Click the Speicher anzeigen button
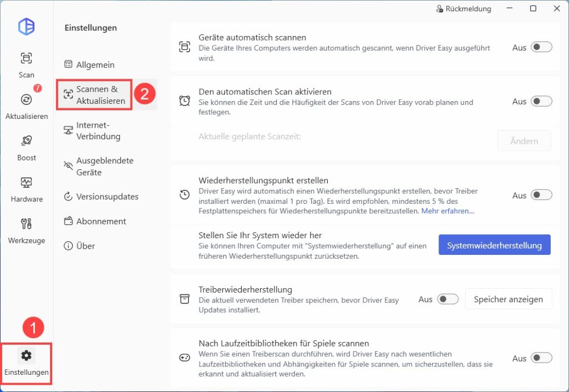 pos(508,299)
